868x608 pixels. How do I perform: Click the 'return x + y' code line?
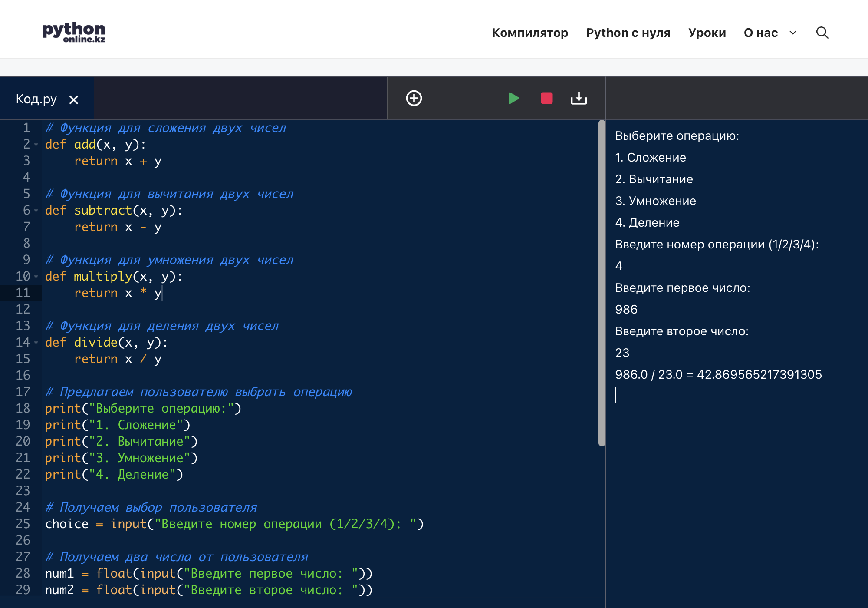pyautogui.click(x=118, y=161)
